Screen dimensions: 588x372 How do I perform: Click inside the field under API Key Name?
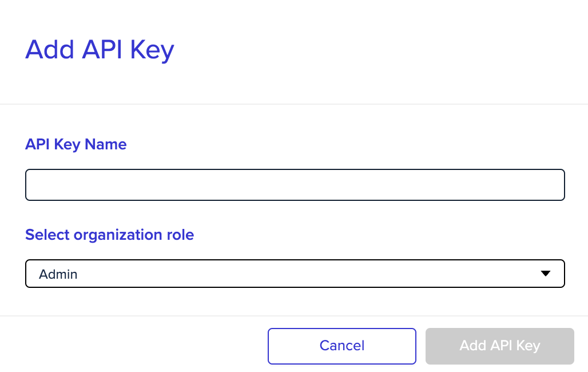295,185
